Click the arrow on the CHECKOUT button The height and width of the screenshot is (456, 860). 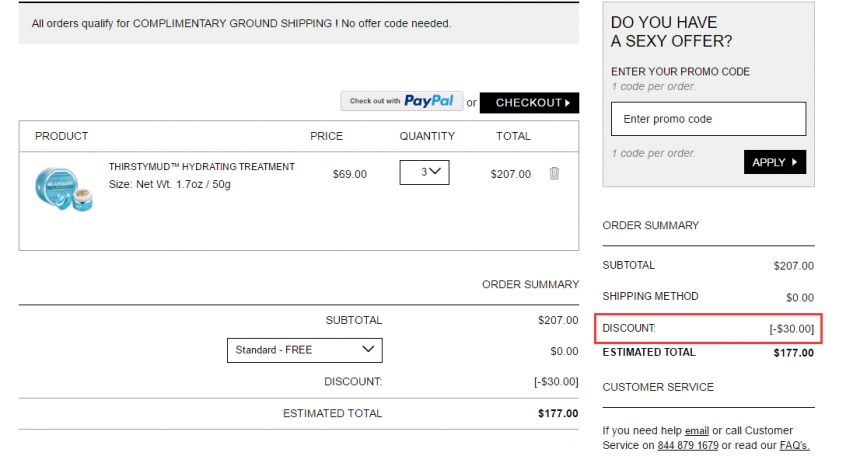point(568,103)
